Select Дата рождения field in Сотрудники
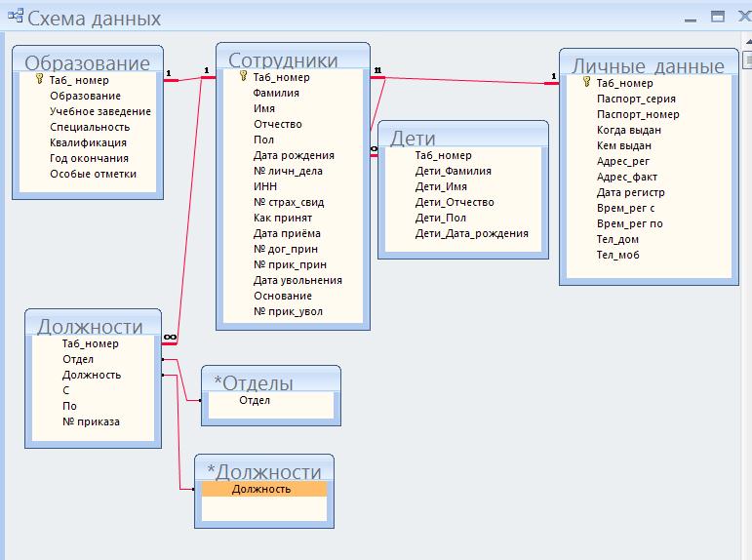The width and height of the screenshot is (752, 560). (293, 155)
